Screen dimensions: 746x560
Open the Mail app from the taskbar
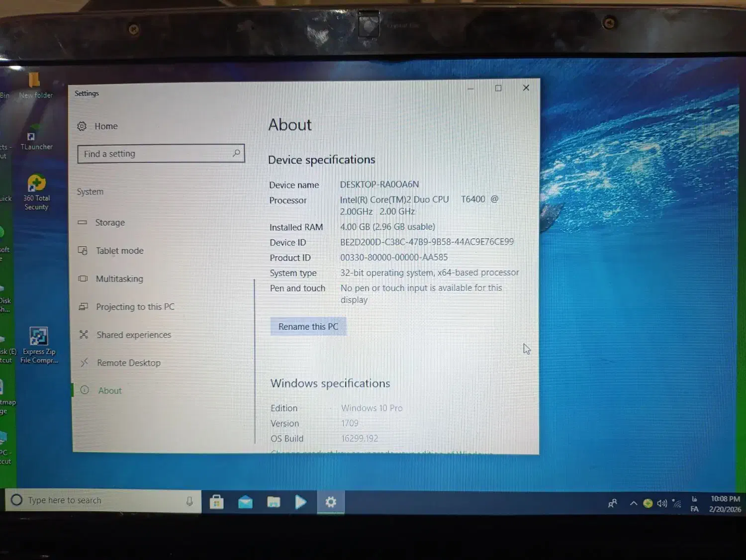click(x=245, y=502)
